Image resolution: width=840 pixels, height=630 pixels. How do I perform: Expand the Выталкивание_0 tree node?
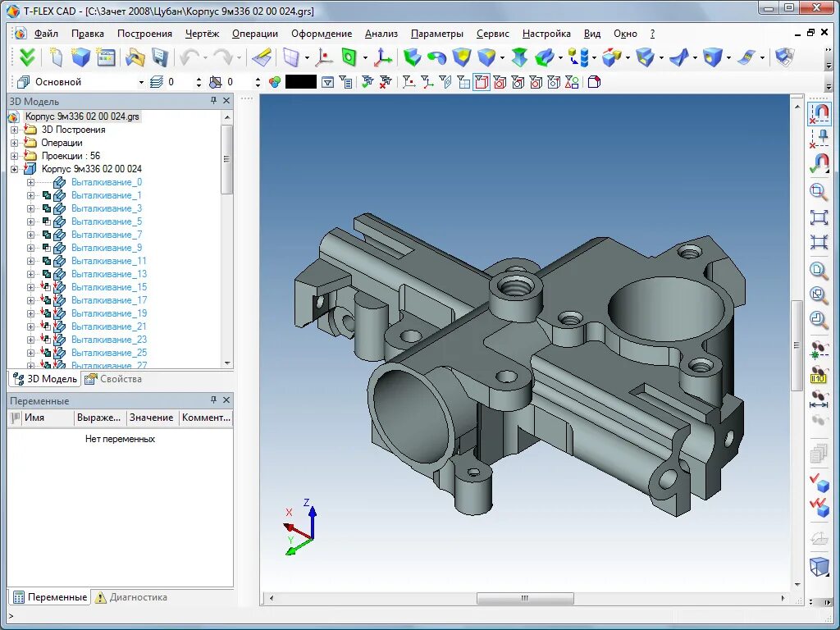30,182
